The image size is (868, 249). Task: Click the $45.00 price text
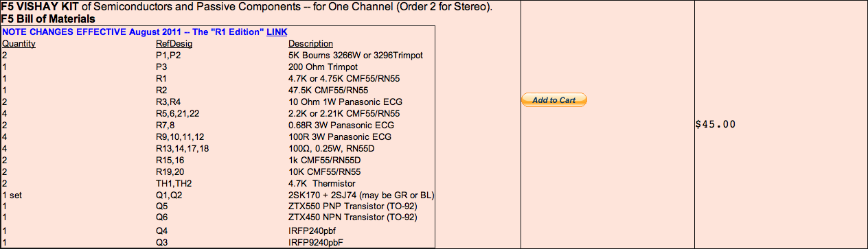coord(716,124)
